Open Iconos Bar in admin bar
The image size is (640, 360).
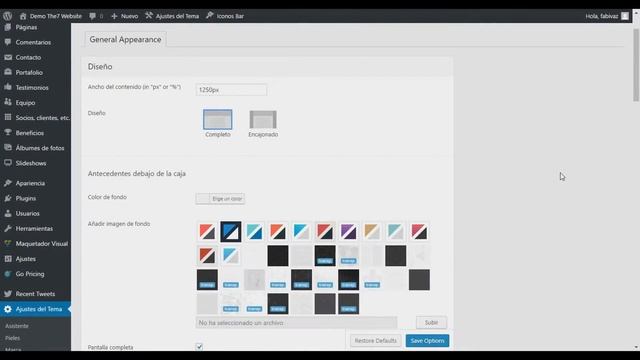point(225,16)
